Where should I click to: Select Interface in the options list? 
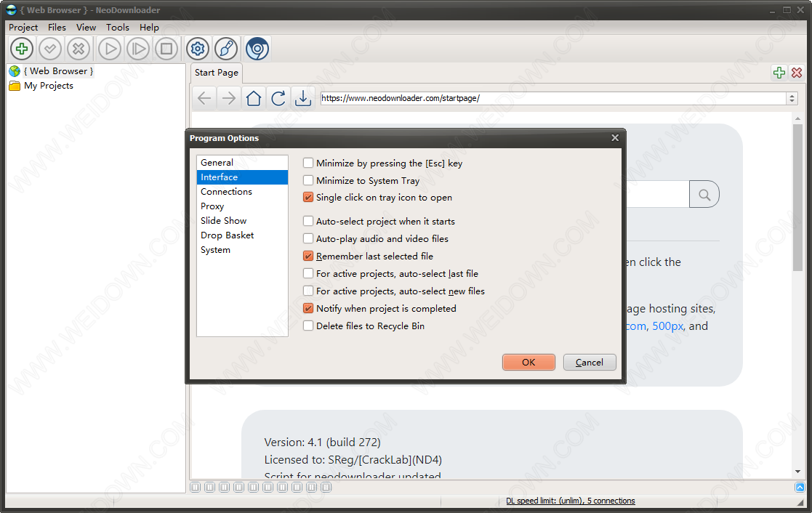click(242, 177)
